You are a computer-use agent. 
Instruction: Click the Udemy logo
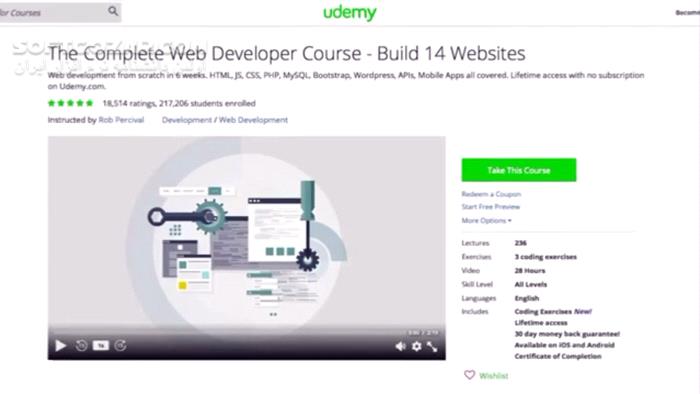350,12
